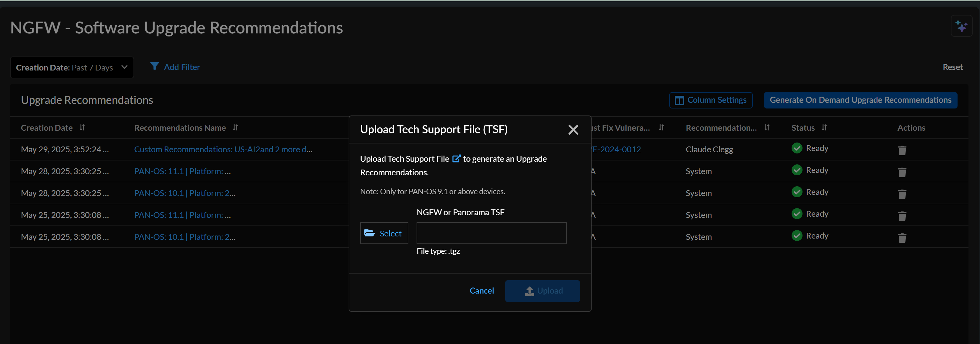Click Generate On Demand Upgrade Recommendations
This screenshot has height=344, width=980.
860,100
